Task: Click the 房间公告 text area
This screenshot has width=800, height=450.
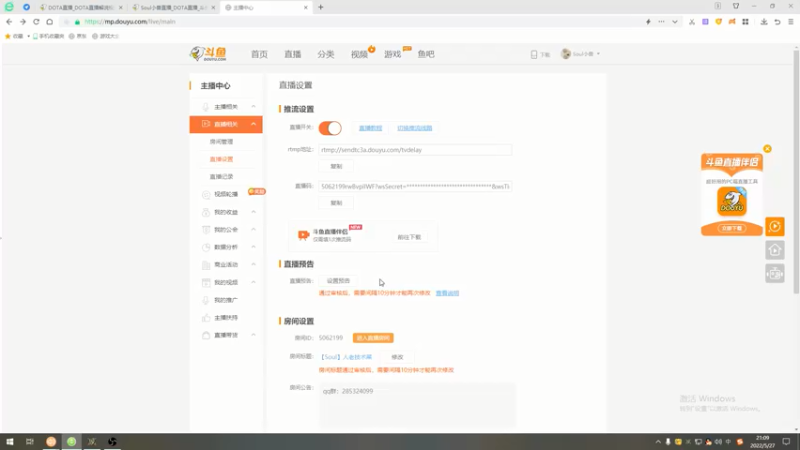Action: (x=417, y=405)
